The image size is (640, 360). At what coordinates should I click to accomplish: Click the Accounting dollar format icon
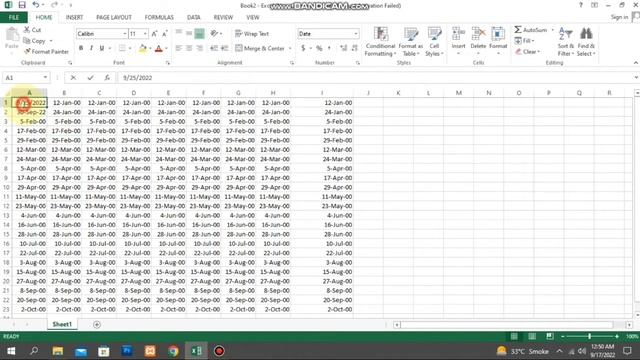(x=303, y=48)
